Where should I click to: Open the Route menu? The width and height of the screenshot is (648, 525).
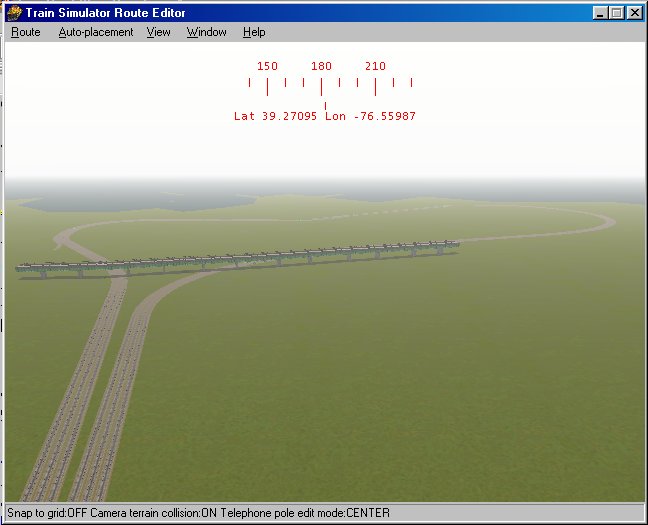coord(26,32)
